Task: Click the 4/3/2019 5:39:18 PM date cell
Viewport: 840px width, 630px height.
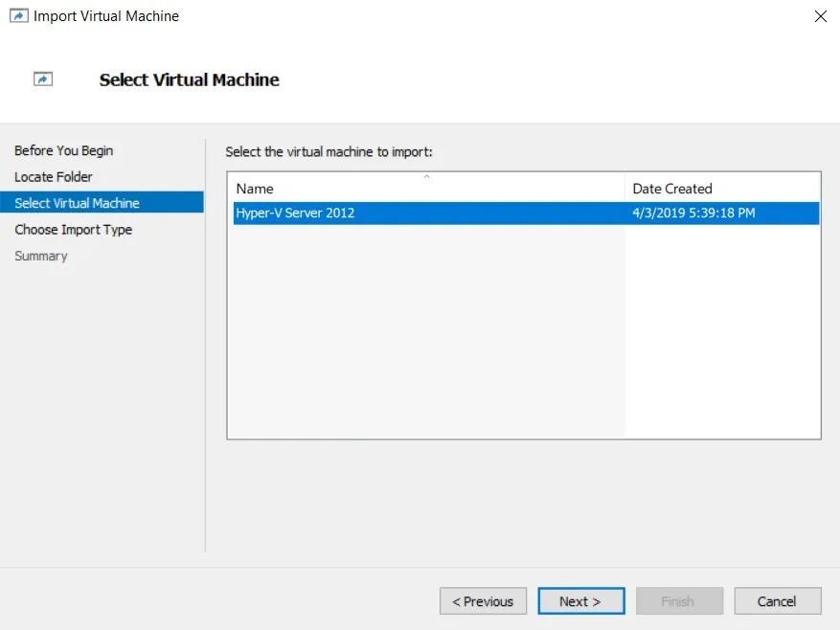Action: point(693,213)
